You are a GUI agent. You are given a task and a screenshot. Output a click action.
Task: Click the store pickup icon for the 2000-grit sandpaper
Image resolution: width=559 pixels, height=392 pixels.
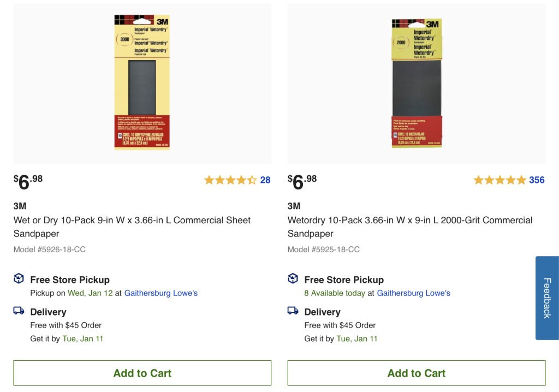click(x=293, y=279)
